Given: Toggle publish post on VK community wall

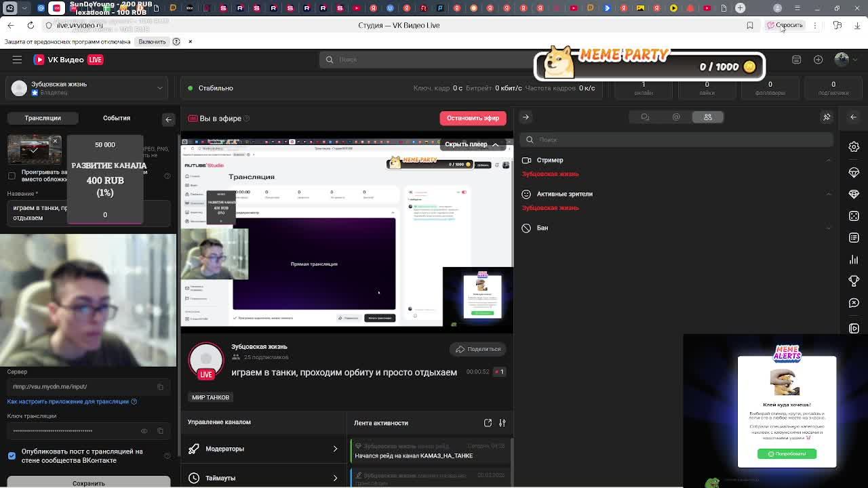Looking at the screenshot, I should tap(12, 455).
